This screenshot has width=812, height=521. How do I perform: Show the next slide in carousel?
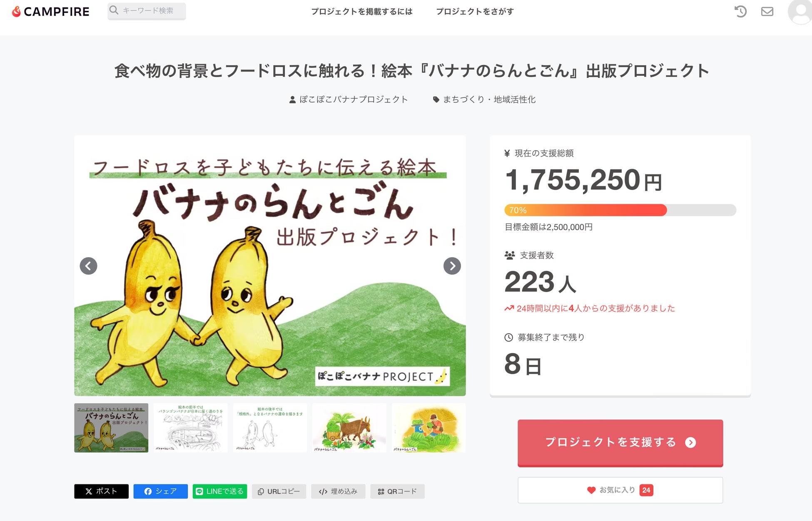(x=452, y=266)
